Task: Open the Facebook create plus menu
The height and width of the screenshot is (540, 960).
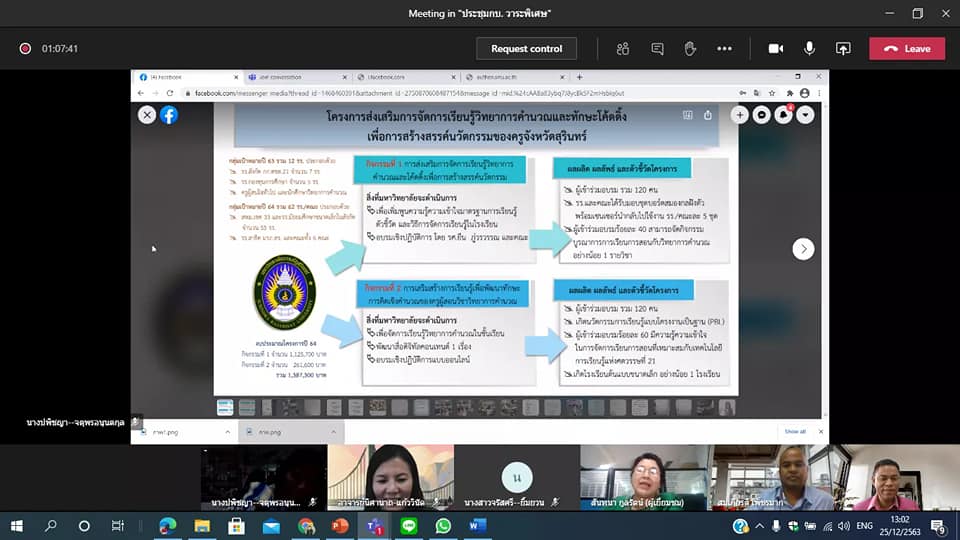Action: coord(740,115)
